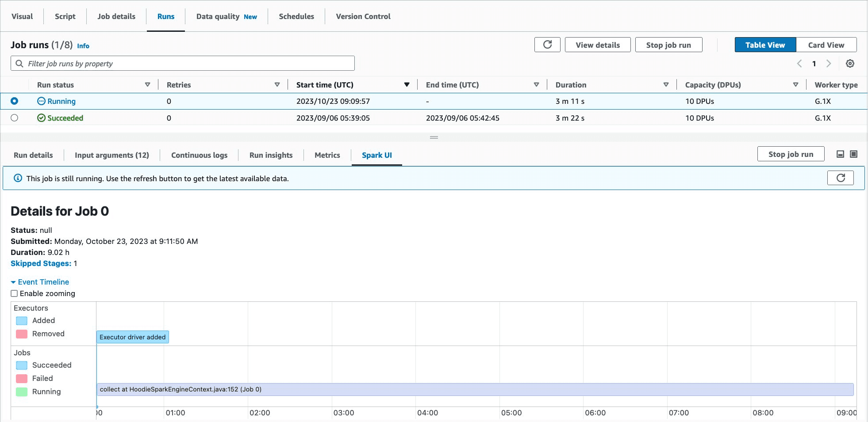Click Stop job run in details panel
This screenshot has width=868, height=422.
(791, 154)
